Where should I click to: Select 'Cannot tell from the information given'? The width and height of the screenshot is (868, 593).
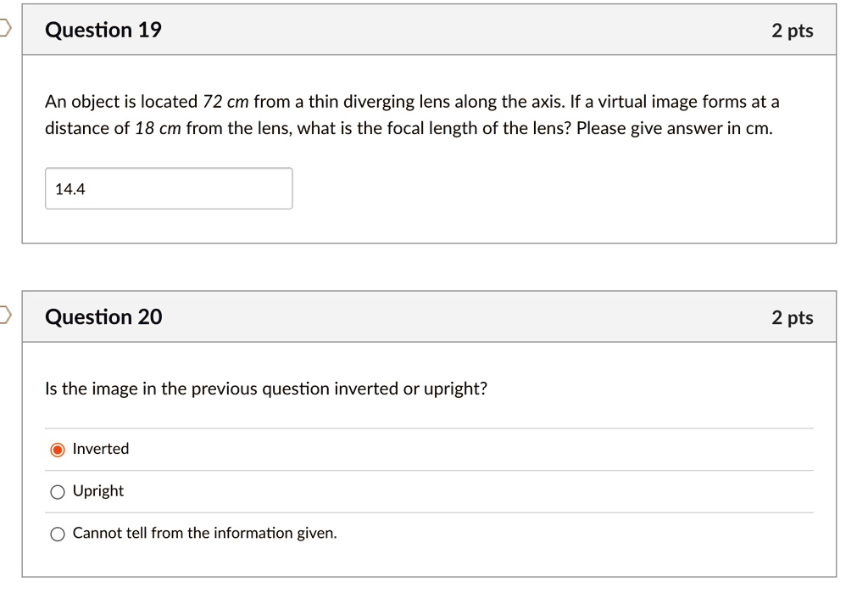58,534
